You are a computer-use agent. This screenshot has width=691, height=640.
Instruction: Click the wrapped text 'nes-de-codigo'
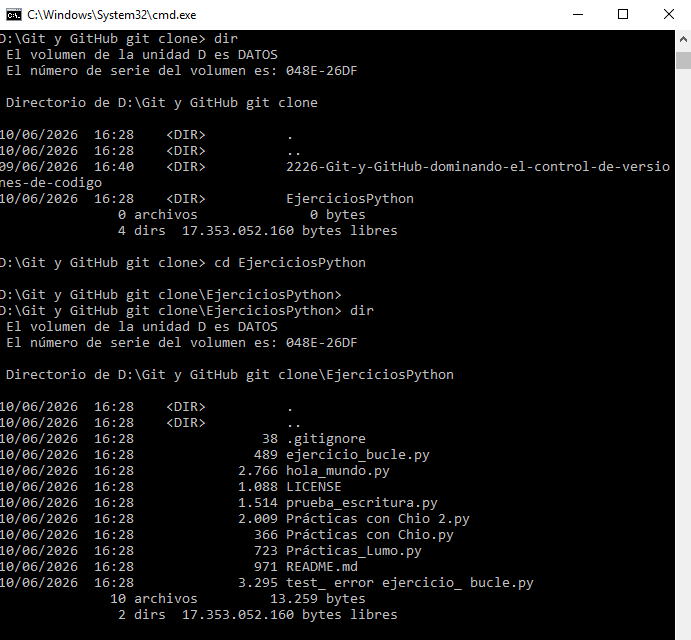coord(51,182)
